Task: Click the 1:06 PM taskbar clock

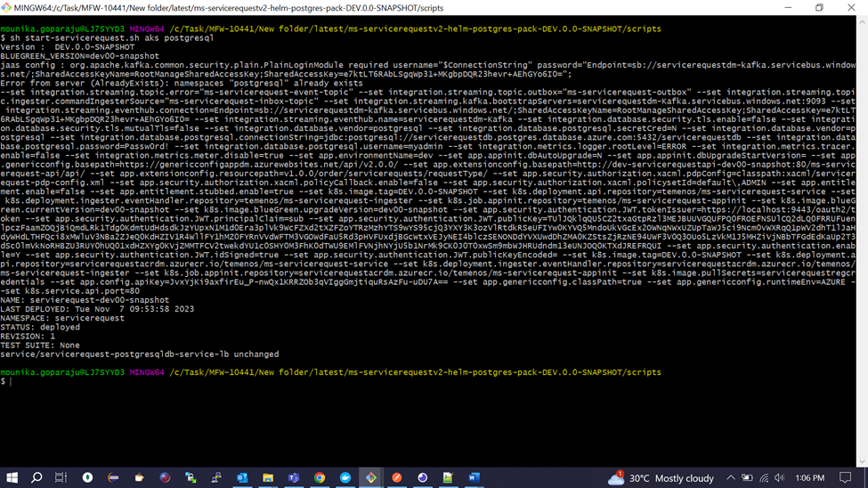Action: pos(809,478)
